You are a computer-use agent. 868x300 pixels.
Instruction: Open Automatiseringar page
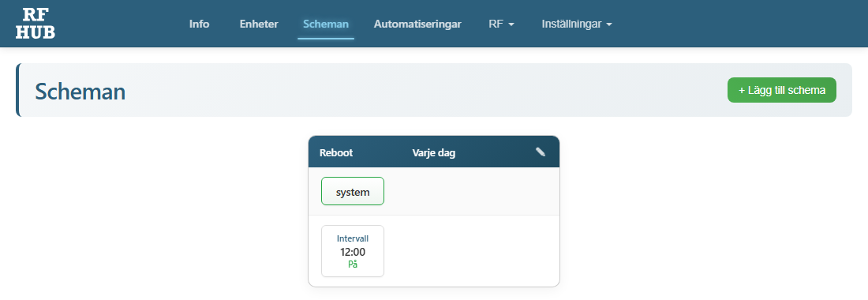coord(417,24)
